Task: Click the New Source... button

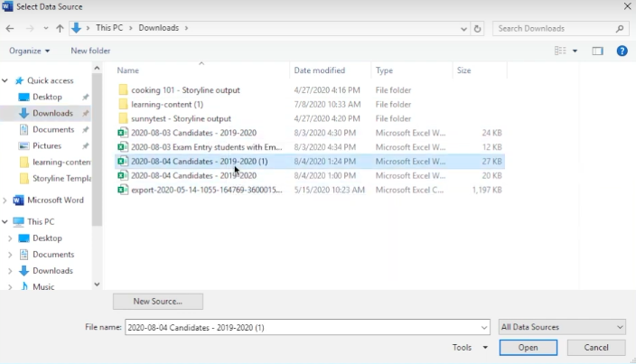Action: (158, 302)
